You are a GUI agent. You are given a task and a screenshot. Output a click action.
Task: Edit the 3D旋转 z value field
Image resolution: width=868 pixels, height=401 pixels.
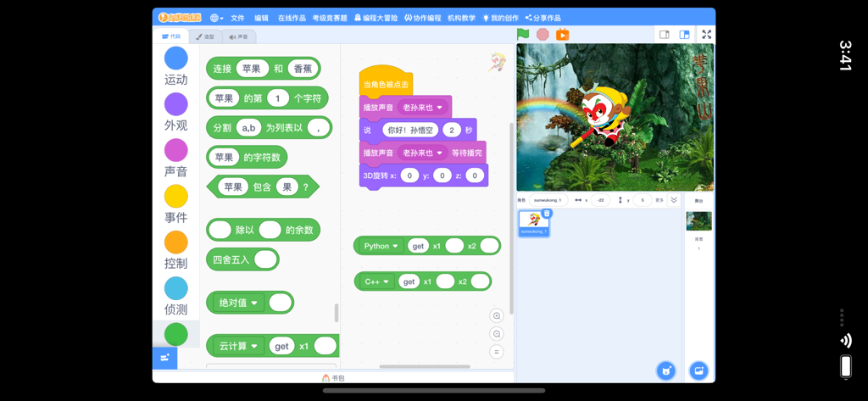click(475, 175)
